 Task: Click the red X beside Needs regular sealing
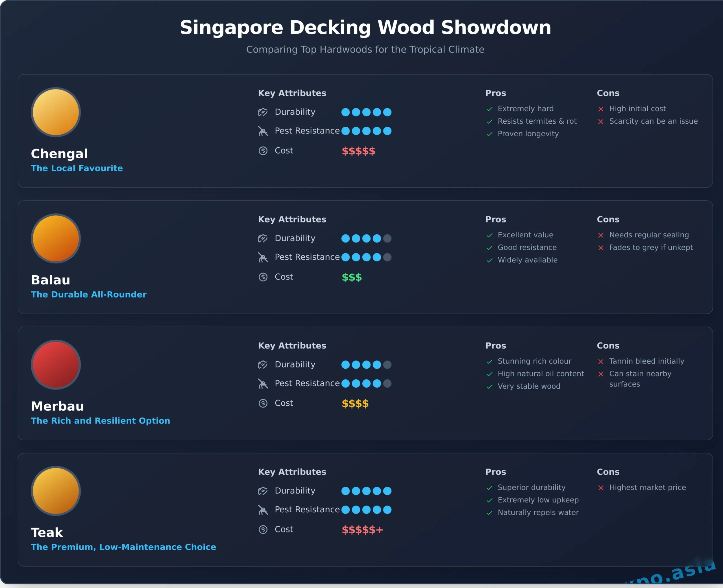pos(601,235)
